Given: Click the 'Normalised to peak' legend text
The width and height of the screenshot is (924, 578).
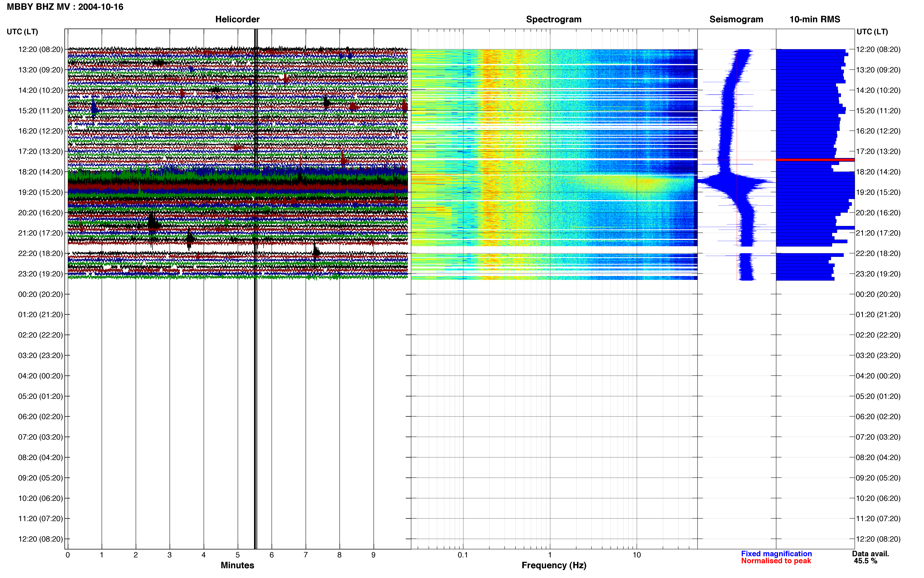Looking at the screenshot, I should click(x=776, y=561).
